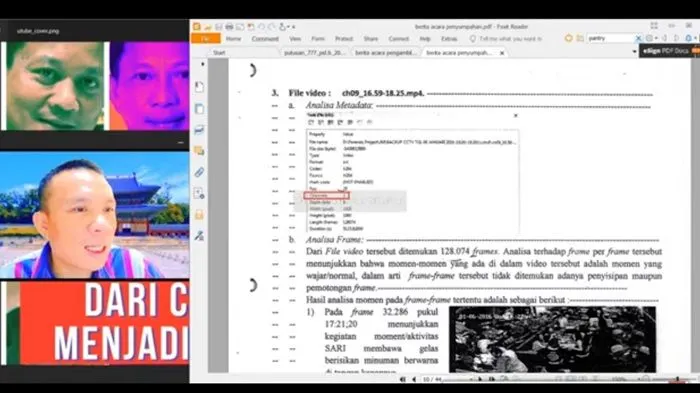Toggle ribbon display options icon in title bar
Screen dimensions: 700x393
[x=654, y=26]
